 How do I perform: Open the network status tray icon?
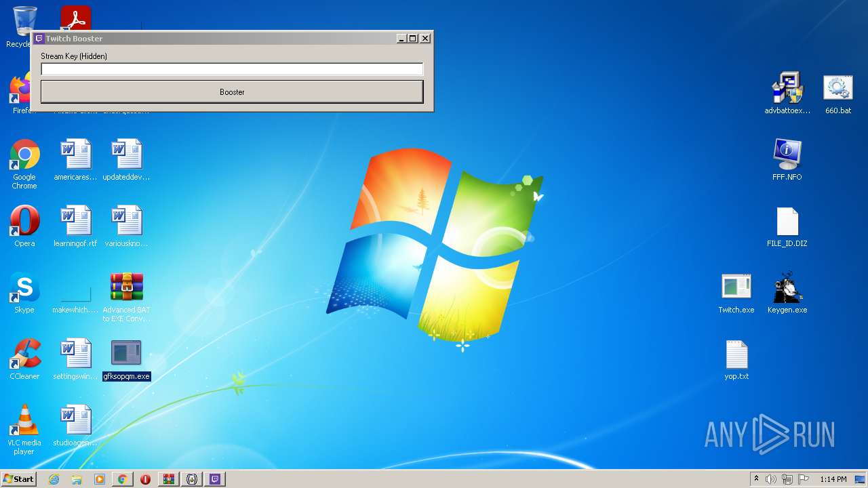787,479
